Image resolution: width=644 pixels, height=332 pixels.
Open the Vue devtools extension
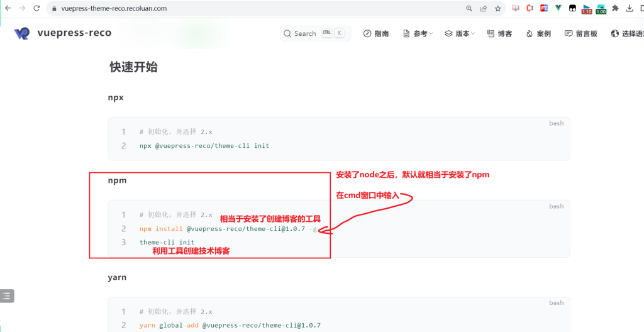(x=558, y=8)
